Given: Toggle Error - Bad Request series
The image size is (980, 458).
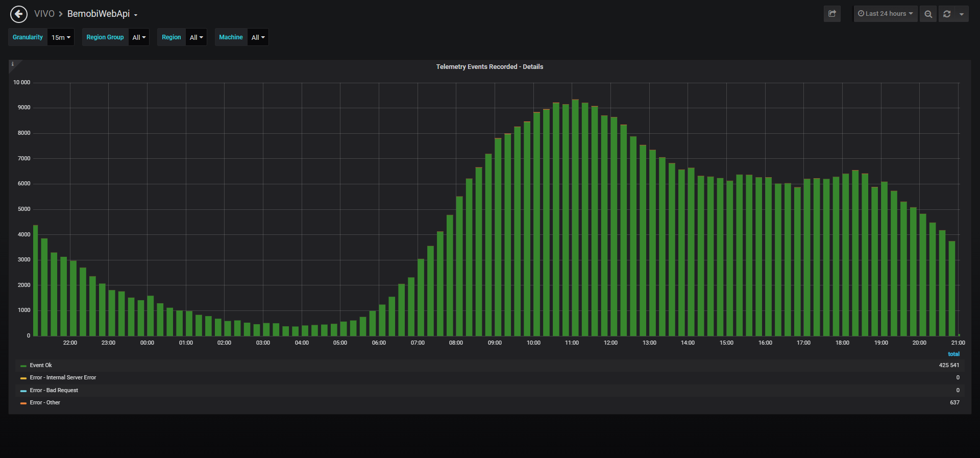Looking at the screenshot, I should point(54,390).
